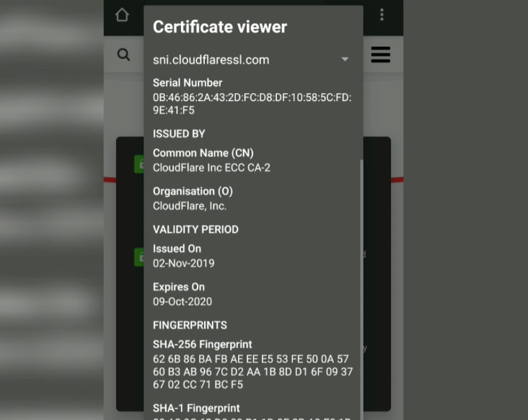This screenshot has height=420, width=528.
Task: Tap the lower green padlock icon behind dialog
Action: pyautogui.click(x=139, y=258)
